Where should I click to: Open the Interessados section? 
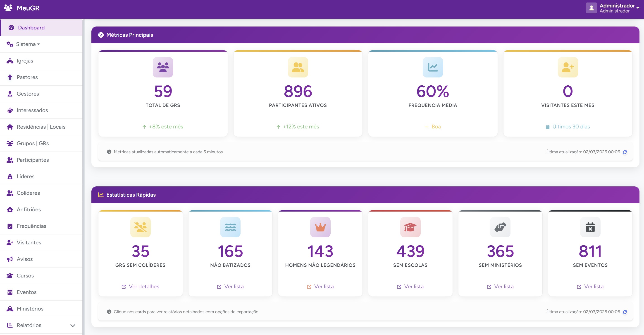tap(32, 110)
